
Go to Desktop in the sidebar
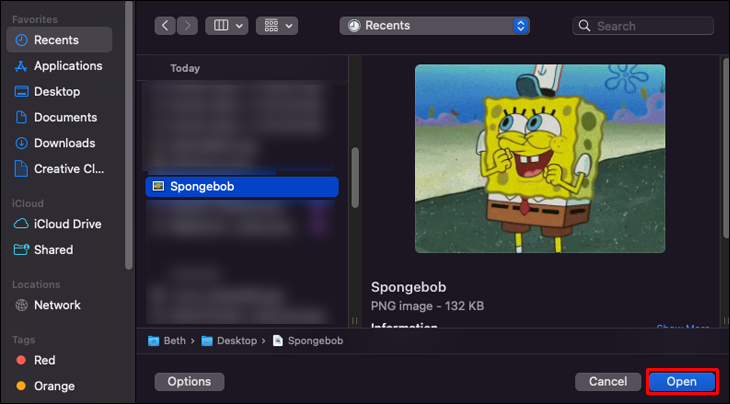[x=56, y=91]
